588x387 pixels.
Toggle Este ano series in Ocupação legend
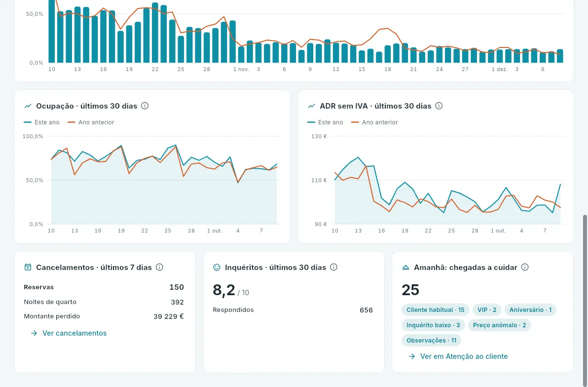(41, 122)
